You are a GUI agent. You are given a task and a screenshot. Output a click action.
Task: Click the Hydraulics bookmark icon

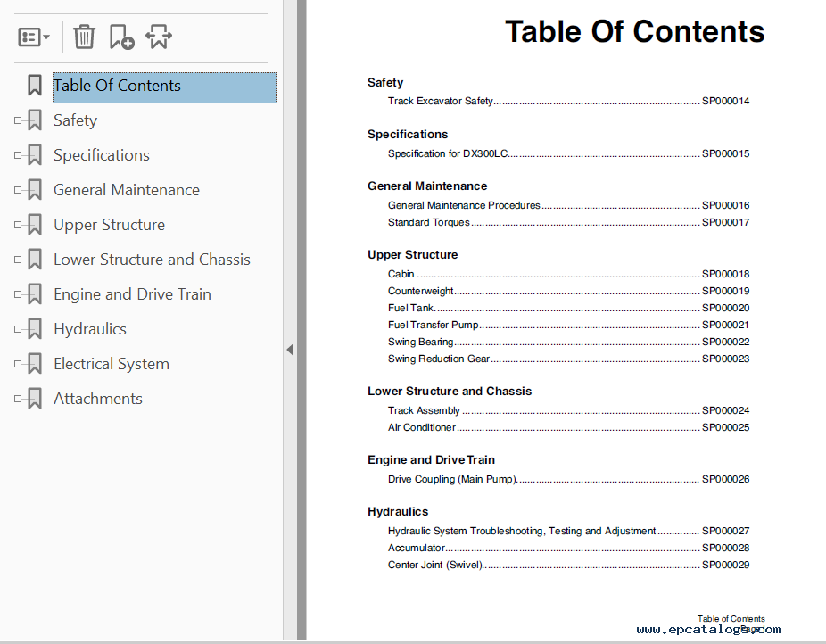point(35,328)
